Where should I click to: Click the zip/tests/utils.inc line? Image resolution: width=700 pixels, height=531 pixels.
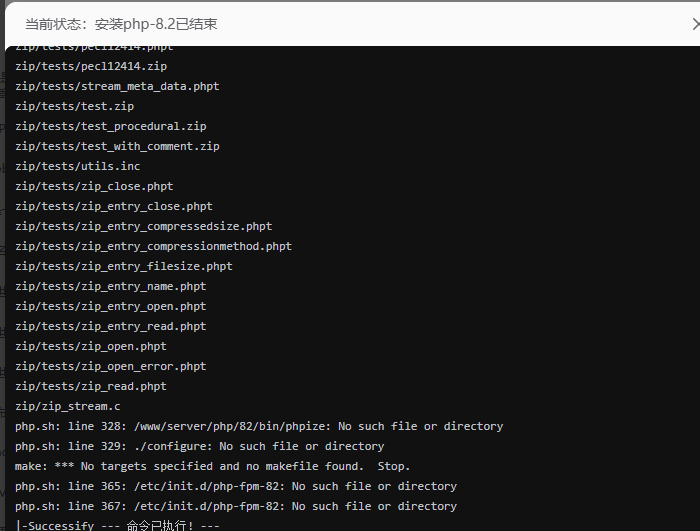(x=78, y=166)
